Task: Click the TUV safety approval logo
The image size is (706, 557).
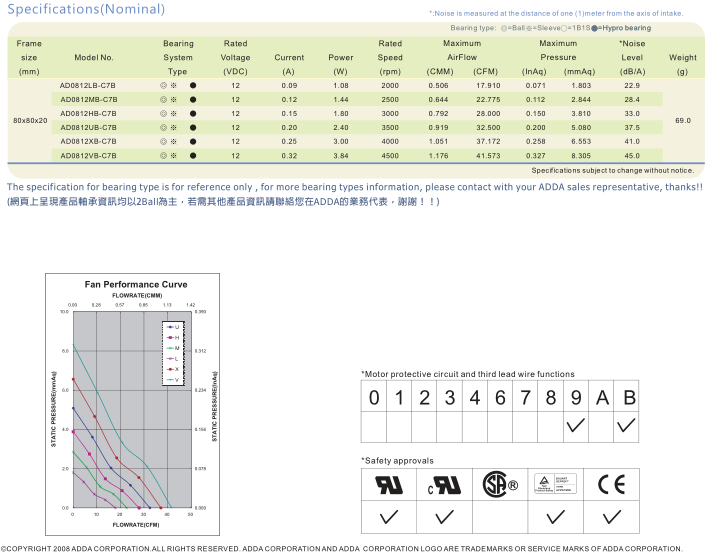Action: pos(555,484)
